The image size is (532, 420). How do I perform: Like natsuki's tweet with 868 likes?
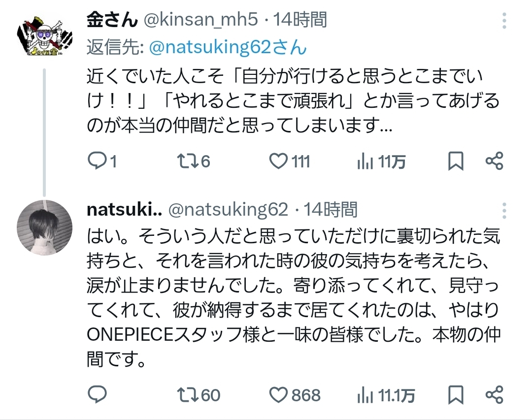(x=279, y=394)
